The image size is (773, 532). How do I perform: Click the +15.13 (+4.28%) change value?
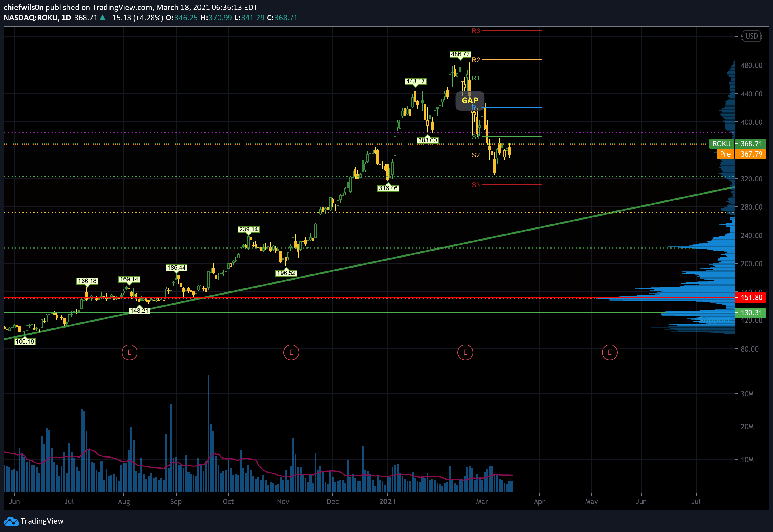click(x=135, y=18)
